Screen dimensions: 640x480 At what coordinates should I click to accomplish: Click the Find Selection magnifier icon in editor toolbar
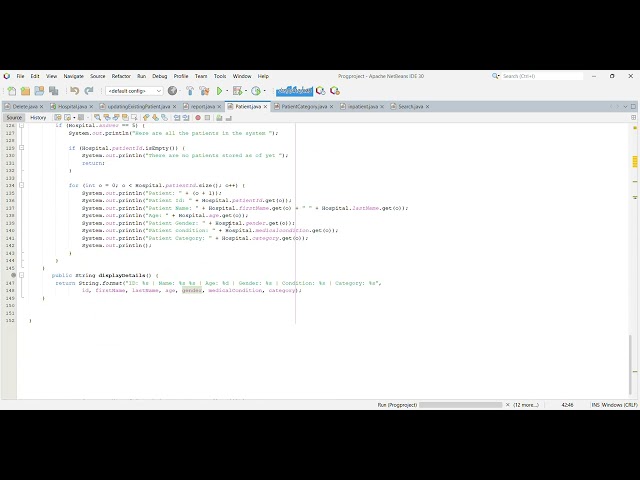click(97, 118)
